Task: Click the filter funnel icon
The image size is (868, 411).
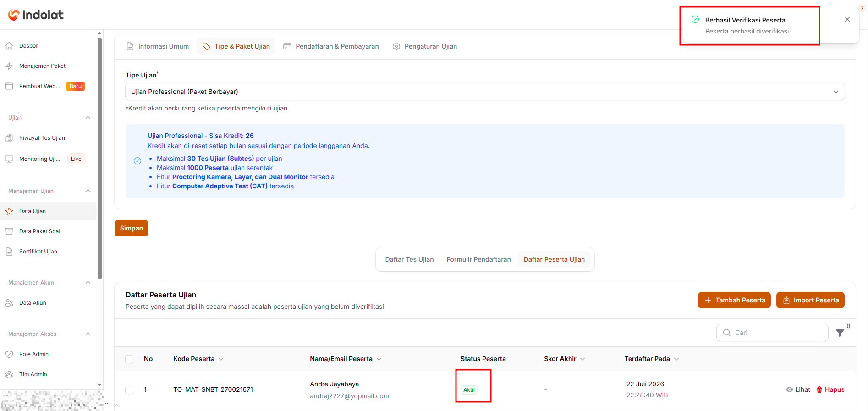Action: [x=840, y=333]
